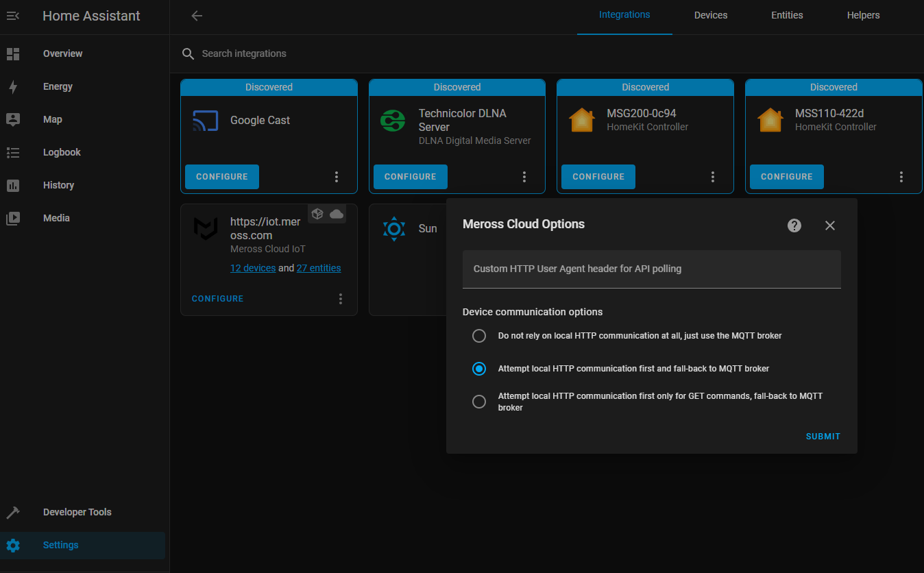Configure the Google Cast integration
Viewport: 924px width, 573px height.
point(222,177)
